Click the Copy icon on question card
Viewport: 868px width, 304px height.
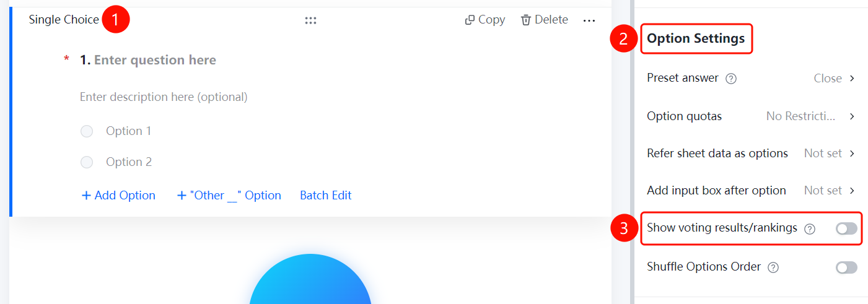470,20
